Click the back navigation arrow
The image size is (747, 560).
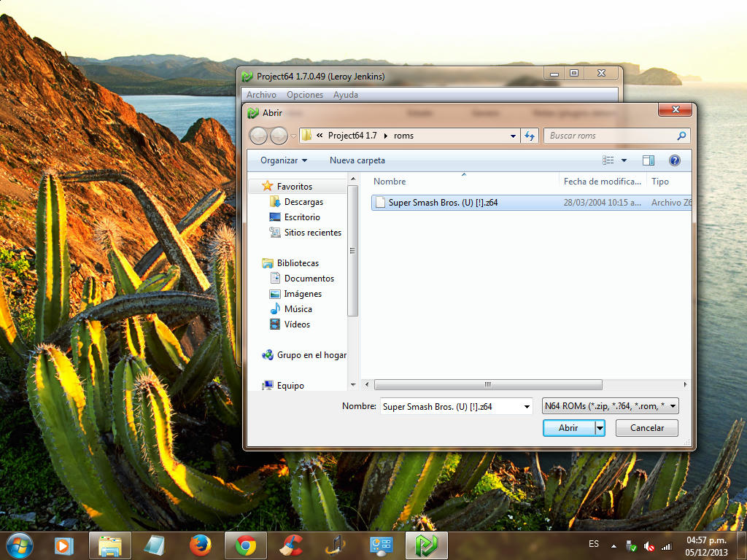click(x=258, y=136)
